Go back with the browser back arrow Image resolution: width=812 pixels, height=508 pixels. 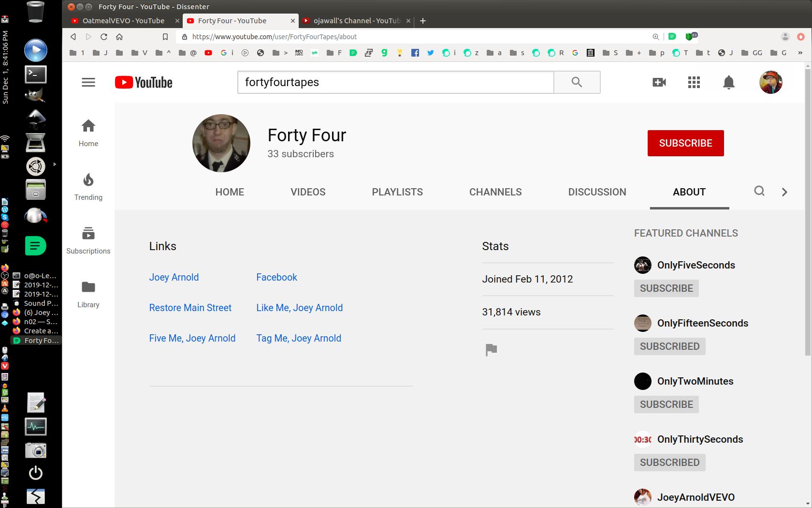[73, 37]
